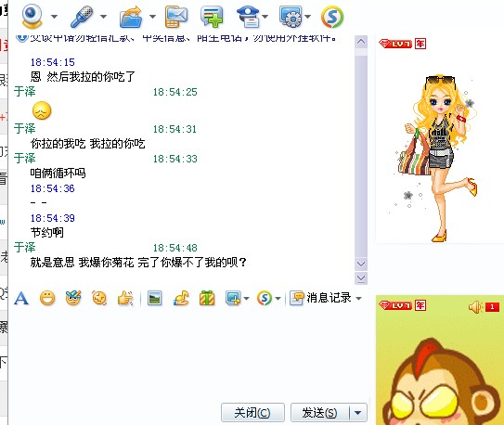Open the police cap report icon
Viewport: 504px width, 425px height.
coord(249,17)
